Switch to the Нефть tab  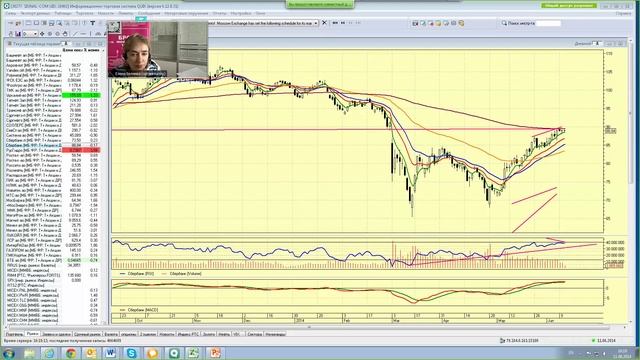[224, 334]
